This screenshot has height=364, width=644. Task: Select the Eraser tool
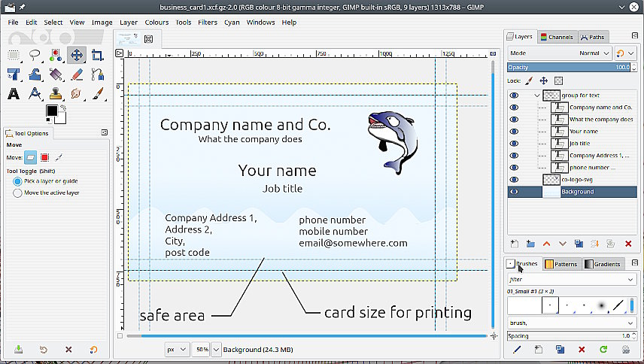[77, 74]
